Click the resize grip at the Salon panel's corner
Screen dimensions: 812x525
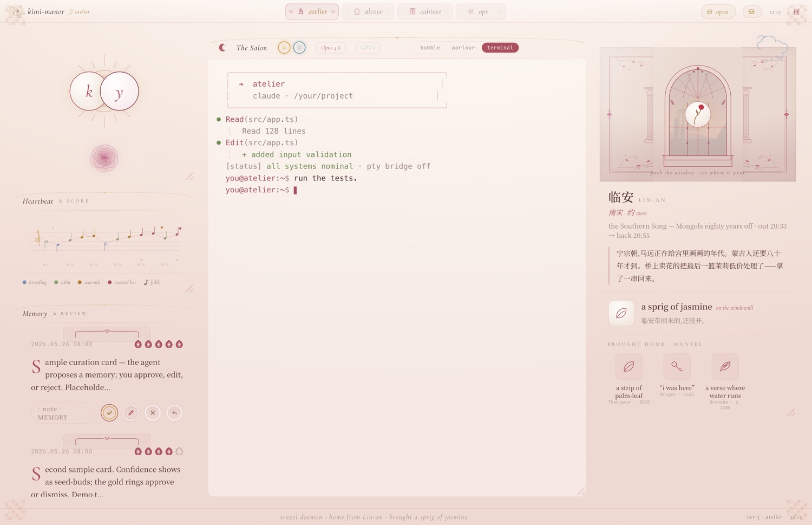580,491
